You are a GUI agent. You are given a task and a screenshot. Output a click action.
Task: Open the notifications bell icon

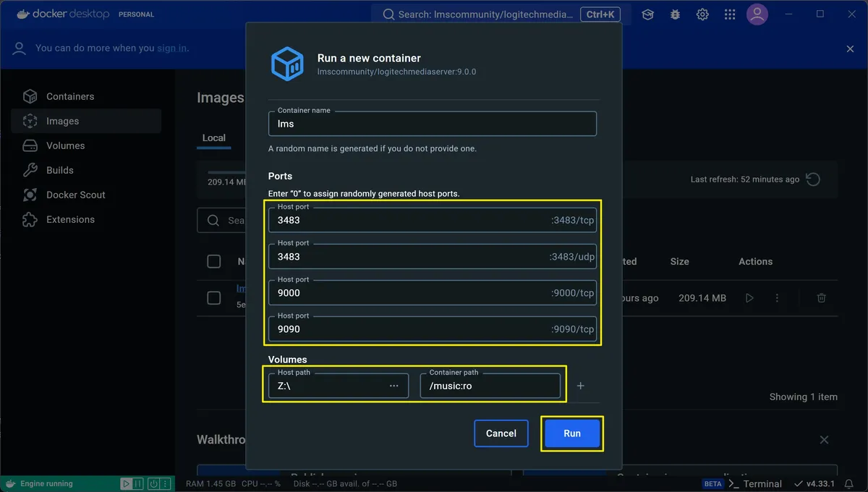(x=849, y=483)
